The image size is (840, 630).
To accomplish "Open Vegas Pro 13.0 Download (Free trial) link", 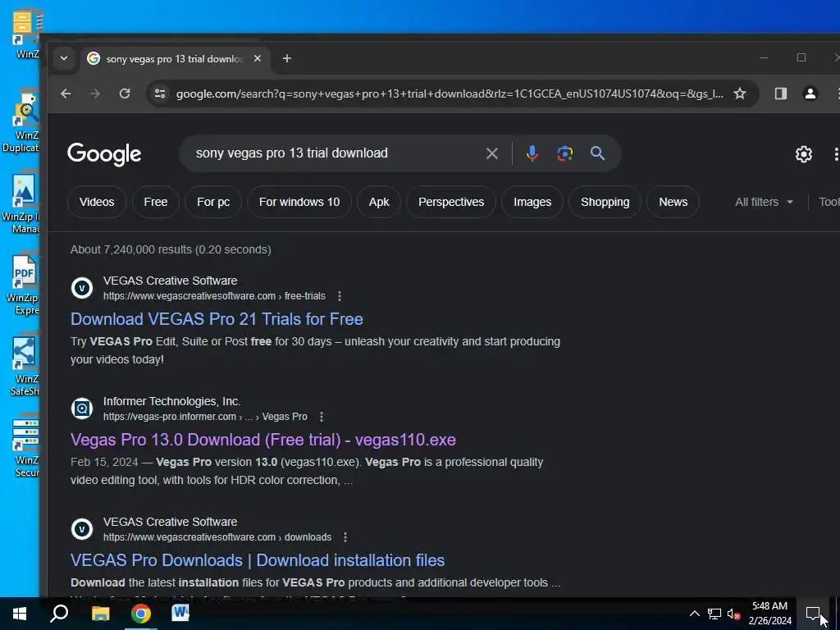I will click(x=263, y=440).
